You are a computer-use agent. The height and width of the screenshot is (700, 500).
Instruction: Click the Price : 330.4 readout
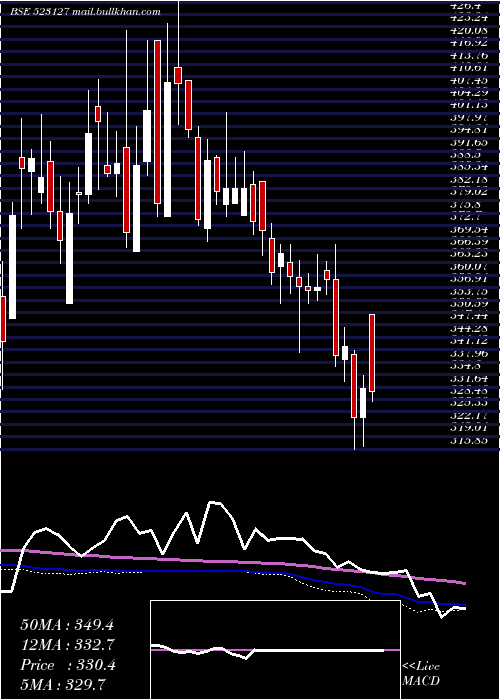(x=68, y=665)
